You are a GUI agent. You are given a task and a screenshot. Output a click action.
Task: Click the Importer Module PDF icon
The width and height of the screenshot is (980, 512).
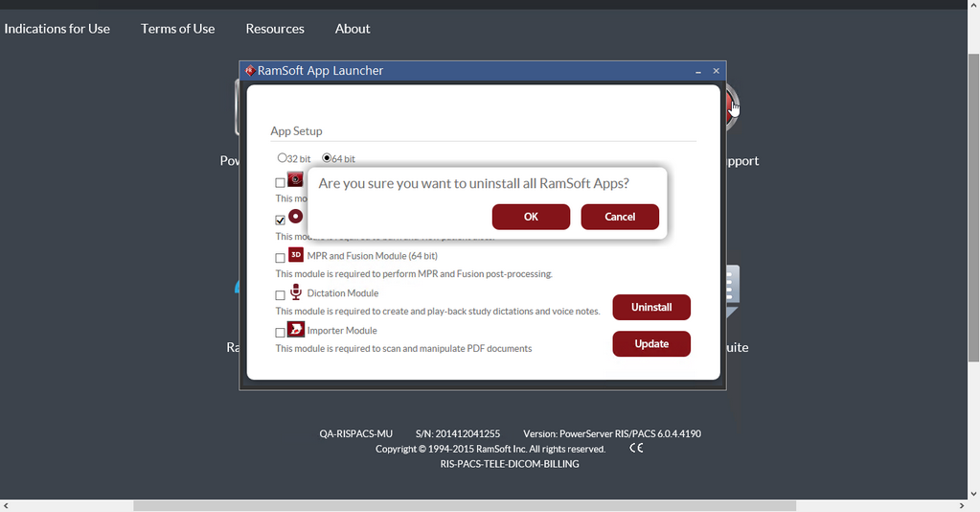point(296,330)
